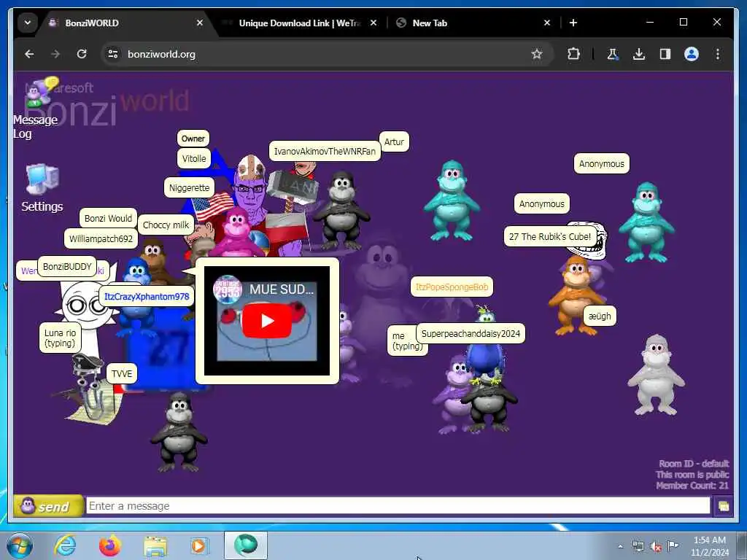This screenshot has height=560, width=747.
Task: Click the YouTube channel avatar in video
Action: [x=228, y=289]
